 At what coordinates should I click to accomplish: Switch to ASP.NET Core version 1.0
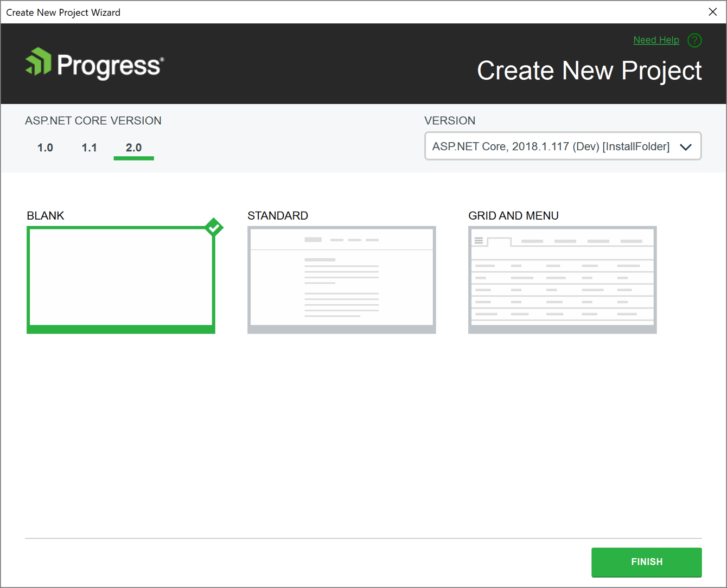pos(45,147)
